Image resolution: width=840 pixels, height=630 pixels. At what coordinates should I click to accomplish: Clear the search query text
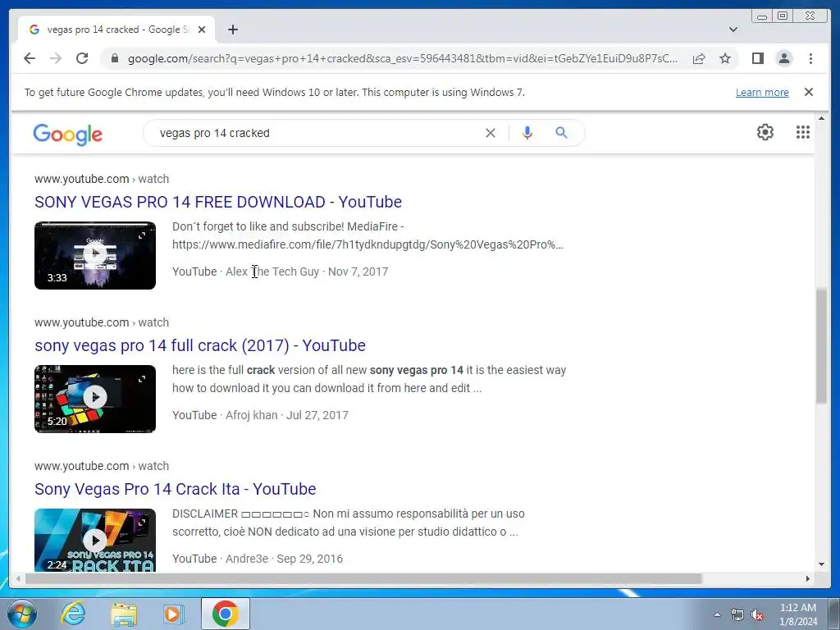tap(491, 133)
